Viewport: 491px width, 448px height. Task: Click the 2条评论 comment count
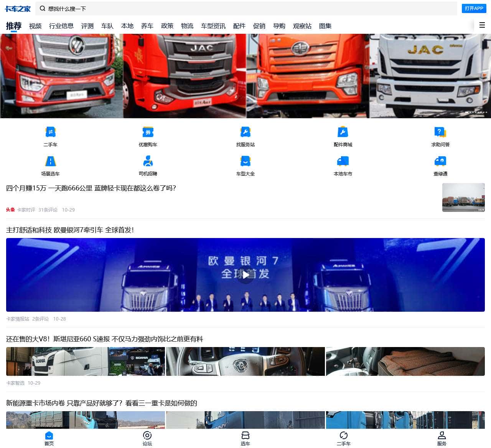click(x=40, y=319)
